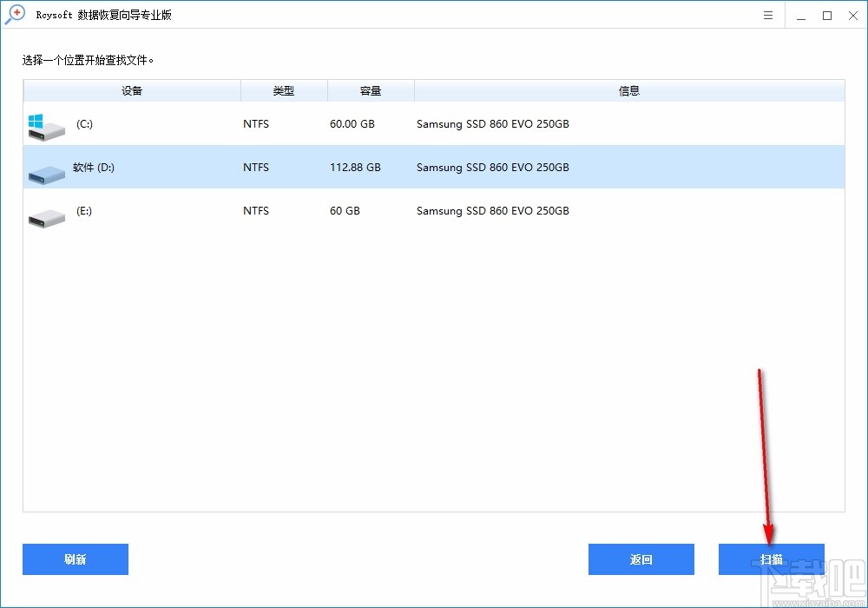Click the NTFS label on the C: row
The image size is (868, 608).
pos(255,124)
